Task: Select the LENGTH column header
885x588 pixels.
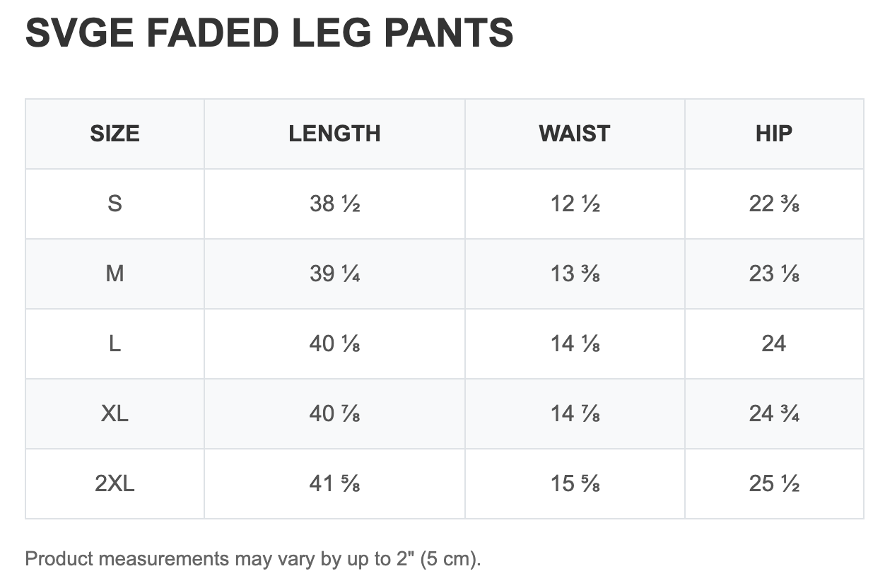Action: 334,134
